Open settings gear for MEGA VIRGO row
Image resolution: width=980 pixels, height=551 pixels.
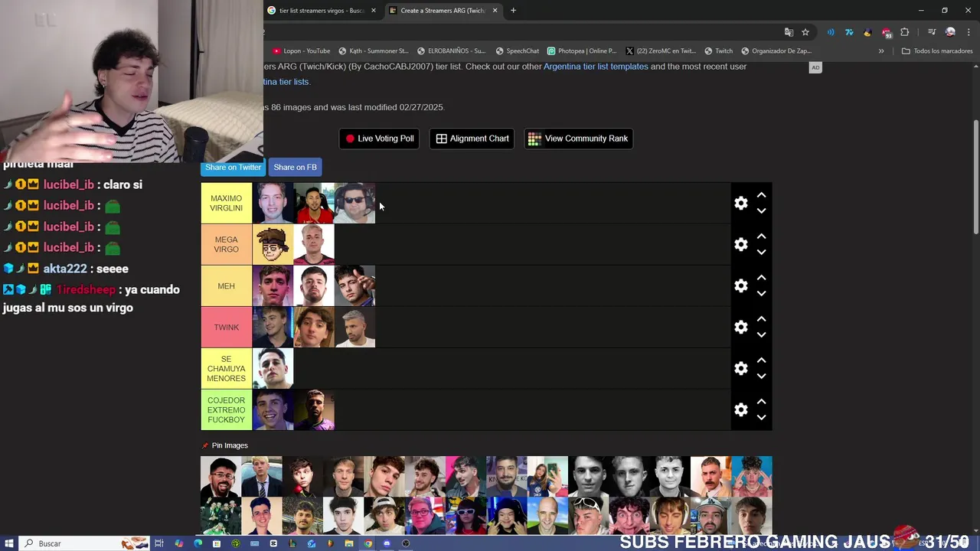coord(740,245)
